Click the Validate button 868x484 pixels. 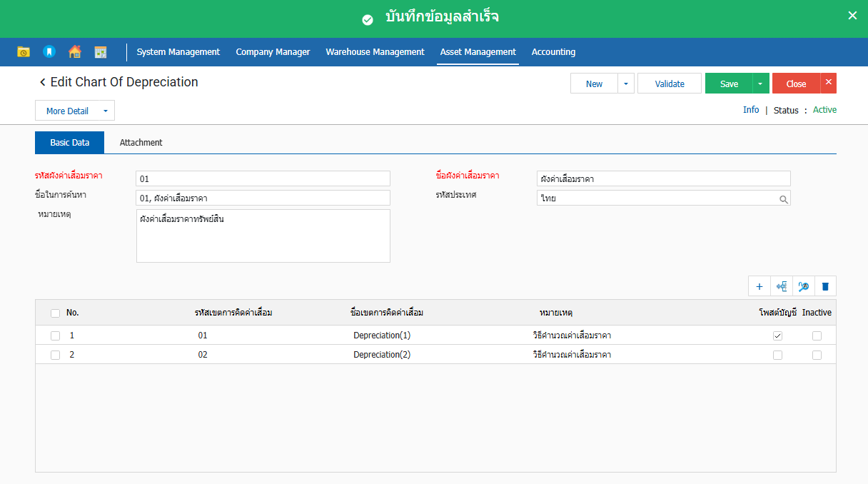(669, 84)
